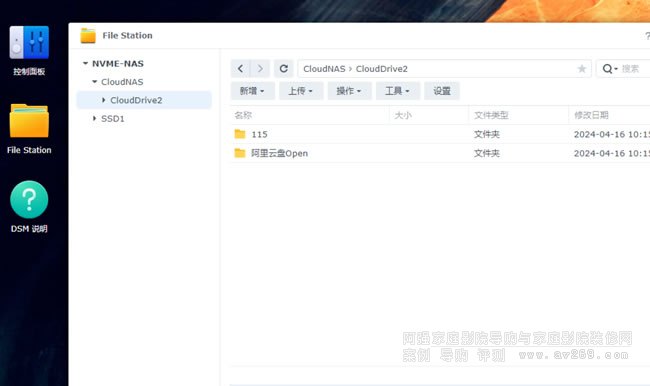
Task: Open the 上传 dropdown menu
Action: pos(301,91)
